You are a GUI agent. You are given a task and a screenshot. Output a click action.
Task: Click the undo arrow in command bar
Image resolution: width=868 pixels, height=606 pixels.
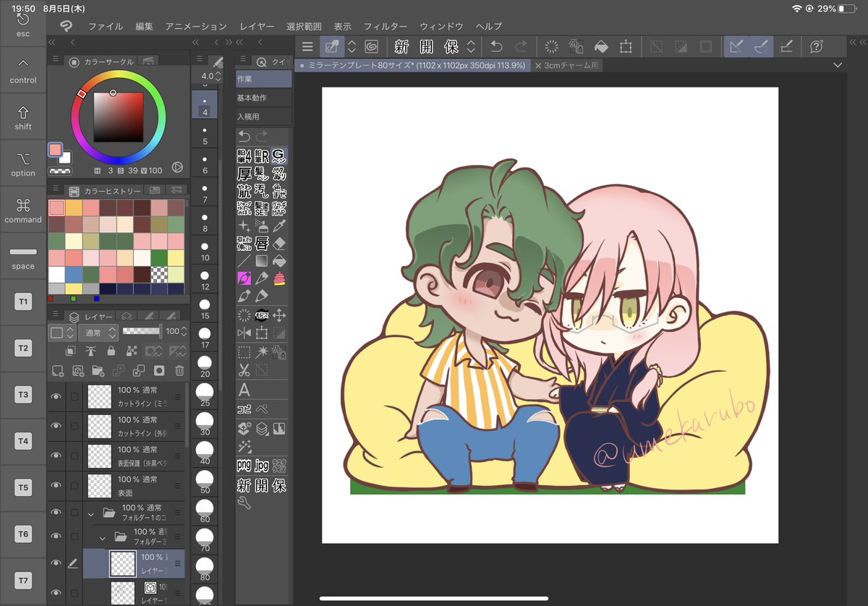496,47
